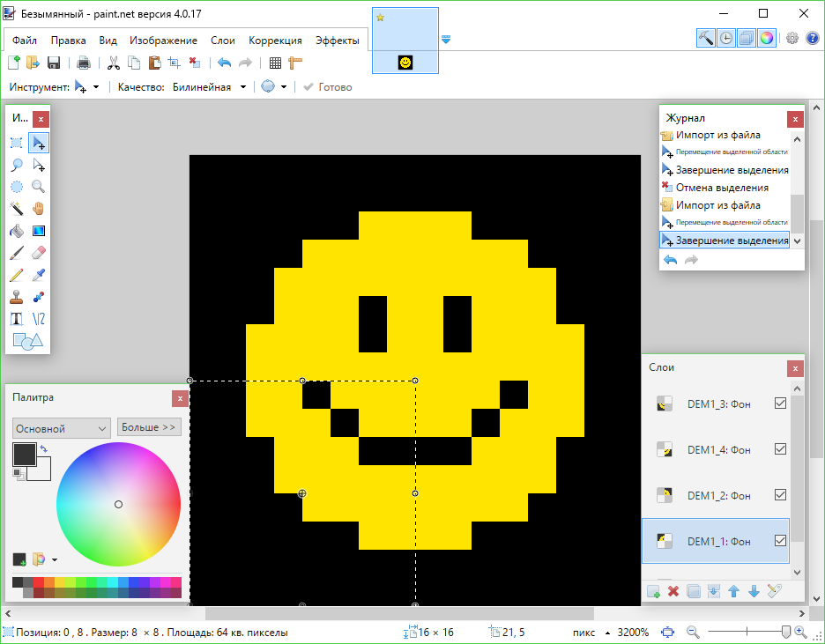Hide the DEM1_3 layer
825x644 pixels.
[779, 403]
